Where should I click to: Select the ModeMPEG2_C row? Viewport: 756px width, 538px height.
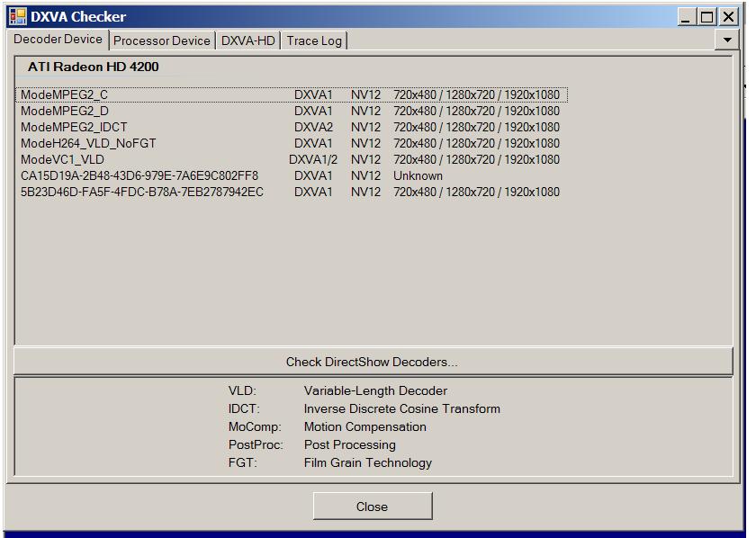point(292,94)
